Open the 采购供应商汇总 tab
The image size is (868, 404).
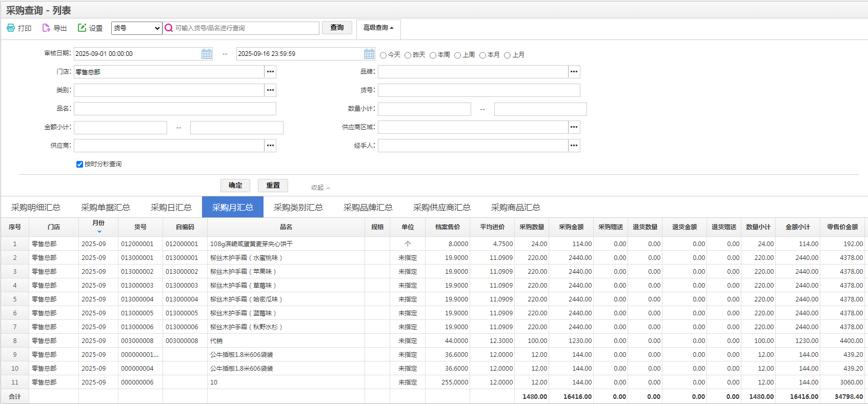coord(441,208)
